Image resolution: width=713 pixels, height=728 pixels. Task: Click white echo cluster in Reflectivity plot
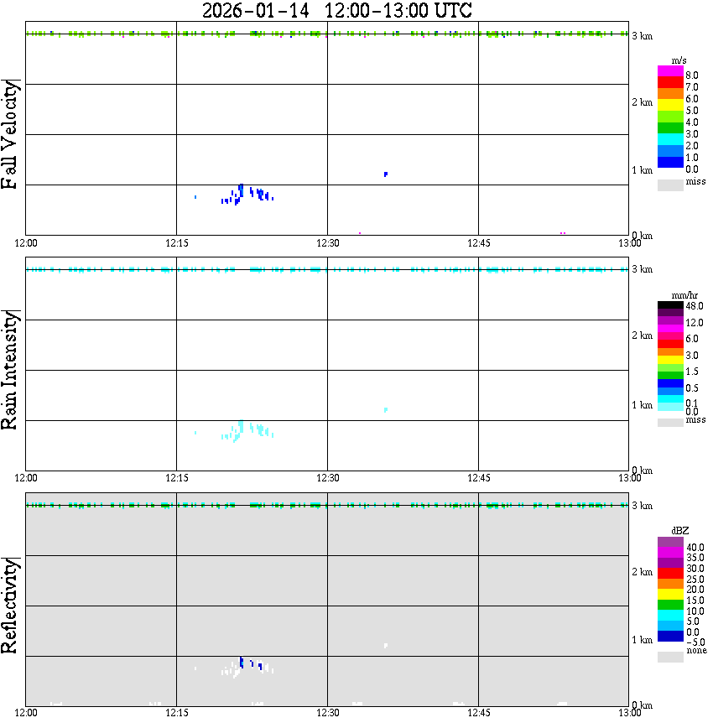coord(246,667)
